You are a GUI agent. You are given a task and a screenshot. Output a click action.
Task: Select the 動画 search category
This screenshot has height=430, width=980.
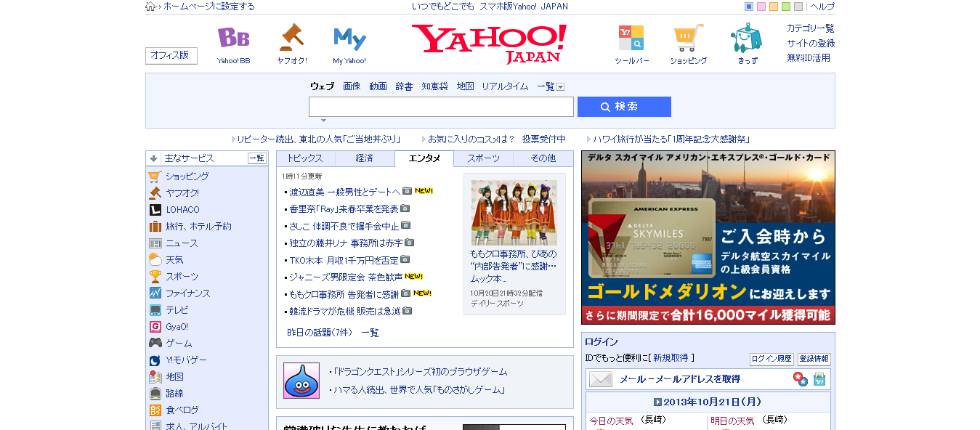[378, 86]
